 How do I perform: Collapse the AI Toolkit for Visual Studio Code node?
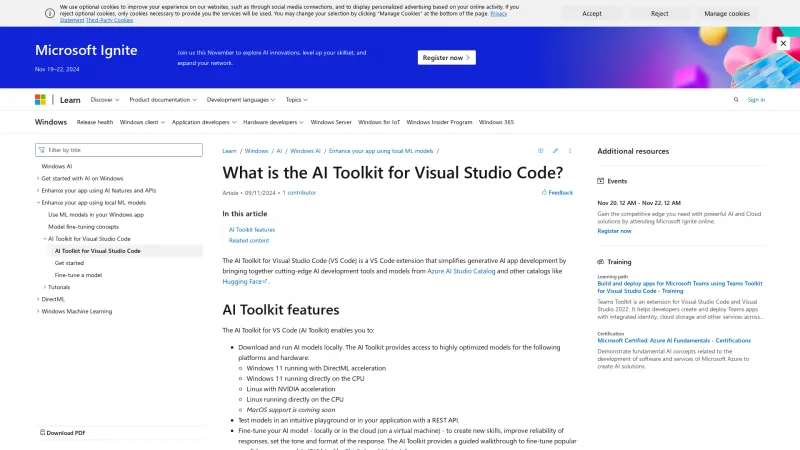pos(45,239)
